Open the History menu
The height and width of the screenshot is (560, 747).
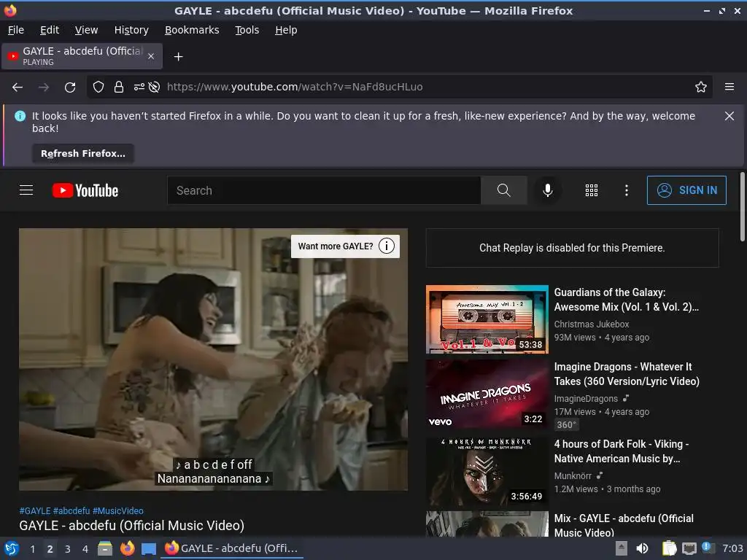(x=131, y=30)
